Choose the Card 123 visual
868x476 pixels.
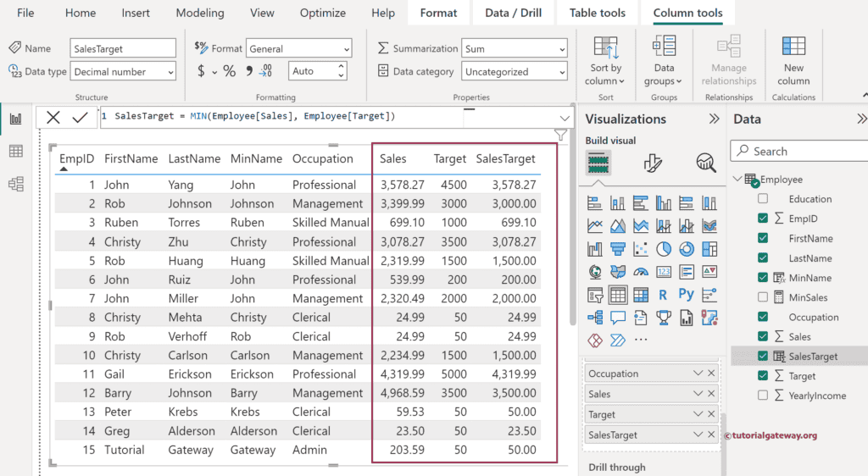click(663, 271)
